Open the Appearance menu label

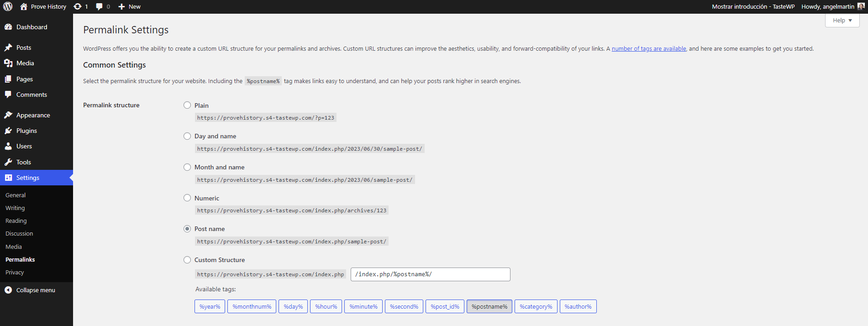point(33,115)
